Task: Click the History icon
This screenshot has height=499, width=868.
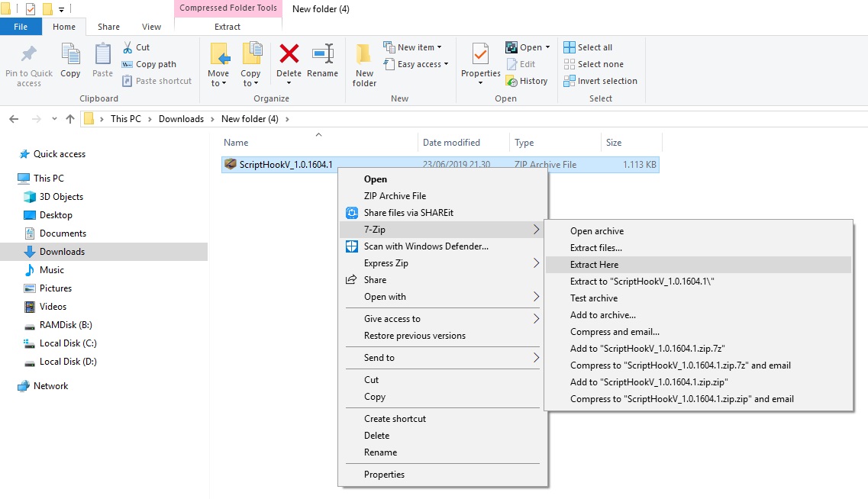Action: pos(511,82)
